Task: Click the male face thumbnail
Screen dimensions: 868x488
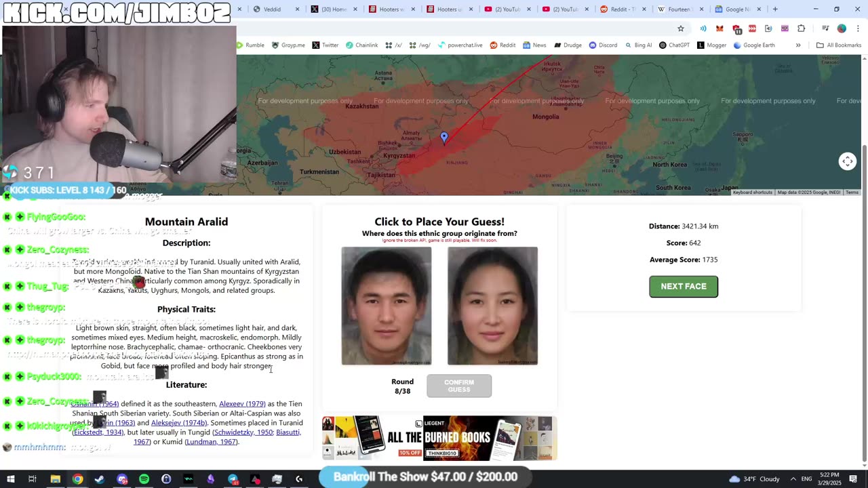Action: point(387,306)
